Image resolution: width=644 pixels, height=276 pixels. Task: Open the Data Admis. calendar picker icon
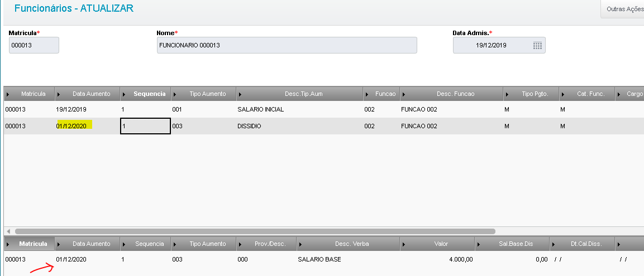pyautogui.click(x=538, y=46)
